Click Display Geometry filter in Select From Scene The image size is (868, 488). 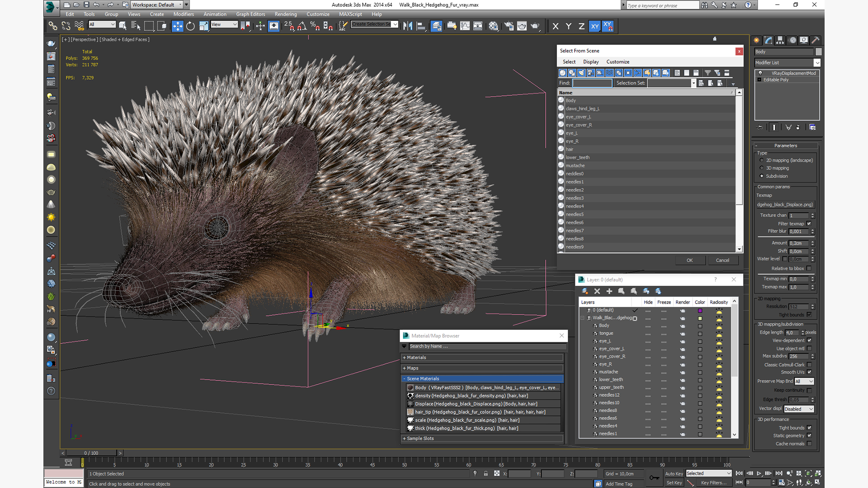[562, 73]
